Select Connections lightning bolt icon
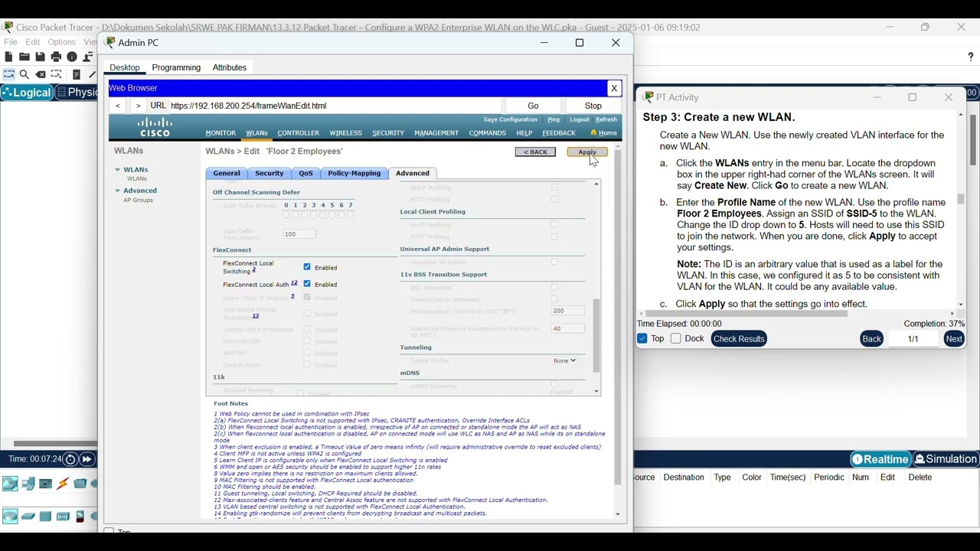980x551 pixels. [63, 484]
